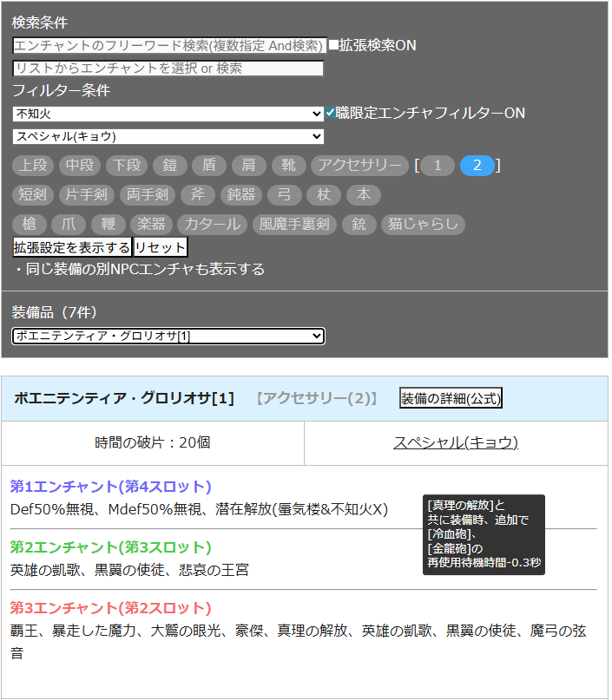Open the ポエニテンティア・グロリオサ[1] equipment dropdown
The image size is (612, 700).
coord(168,336)
